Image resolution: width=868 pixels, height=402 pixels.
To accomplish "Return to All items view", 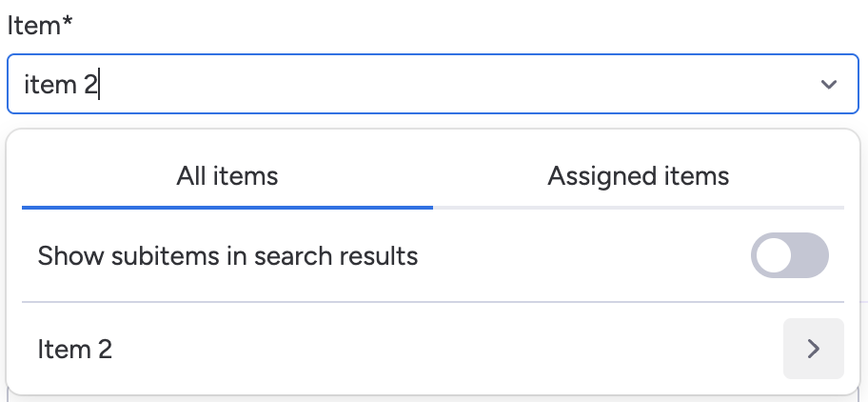I will pyautogui.click(x=227, y=176).
